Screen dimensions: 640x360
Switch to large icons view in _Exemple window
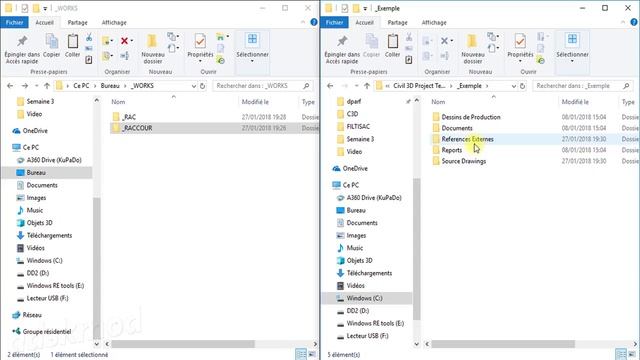(632, 354)
